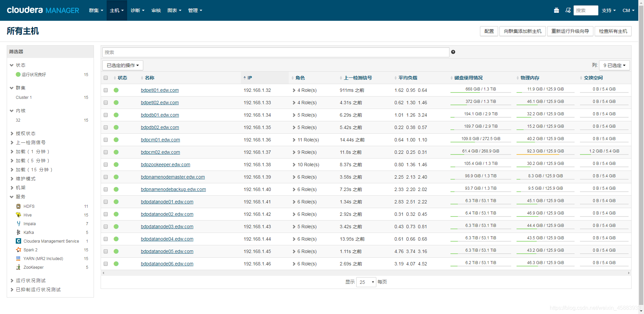Click Cloudera Manager logo

tap(43, 10)
